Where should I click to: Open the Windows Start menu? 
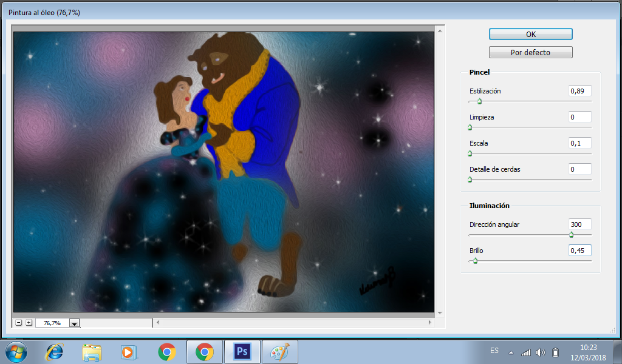pyautogui.click(x=16, y=352)
